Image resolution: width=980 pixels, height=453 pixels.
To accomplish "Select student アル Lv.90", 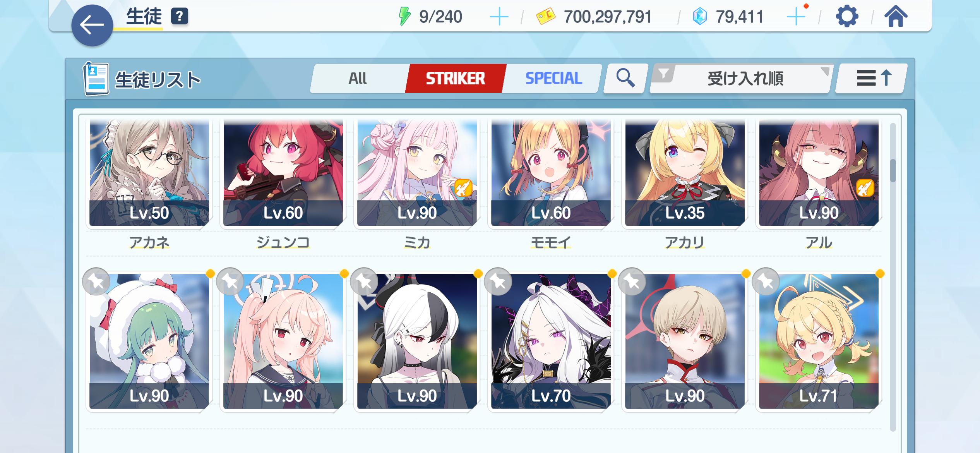I will (x=819, y=173).
